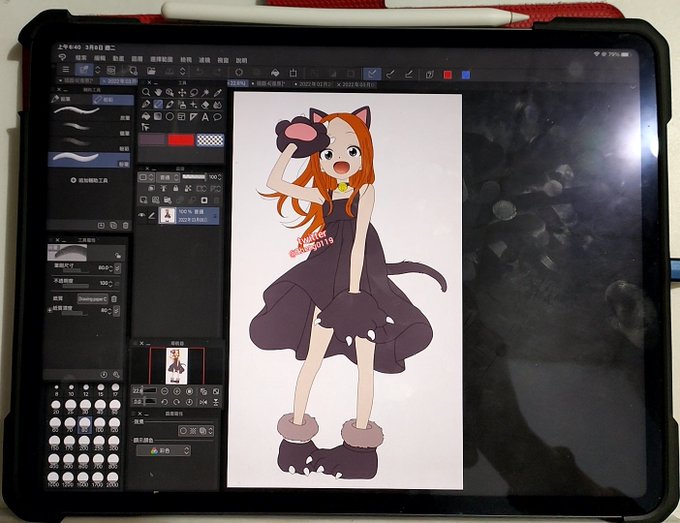Open palette color dropdown in Layer panel
This screenshot has width=680, height=523.
(x=145, y=177)
